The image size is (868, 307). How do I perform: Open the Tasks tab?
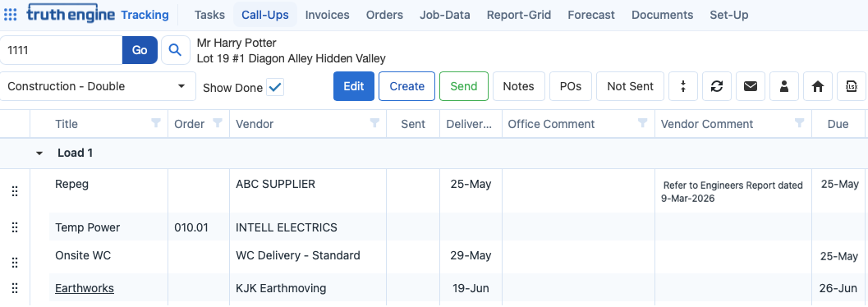(x=209, y=15)
